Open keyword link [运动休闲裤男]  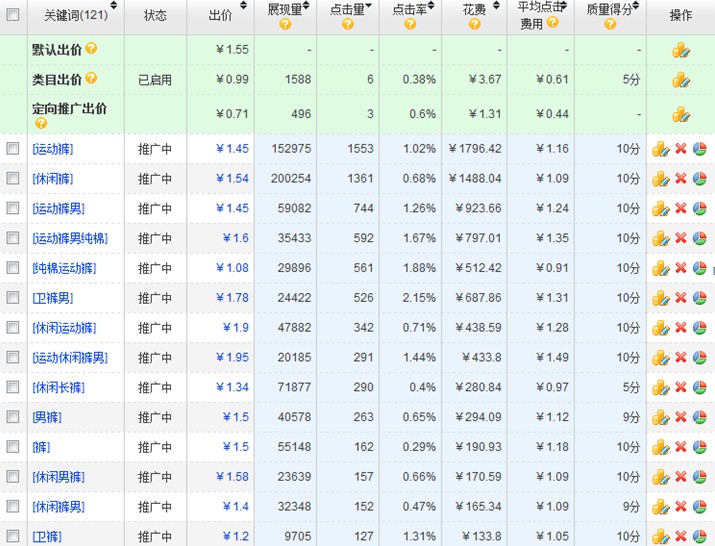[70, 358]
